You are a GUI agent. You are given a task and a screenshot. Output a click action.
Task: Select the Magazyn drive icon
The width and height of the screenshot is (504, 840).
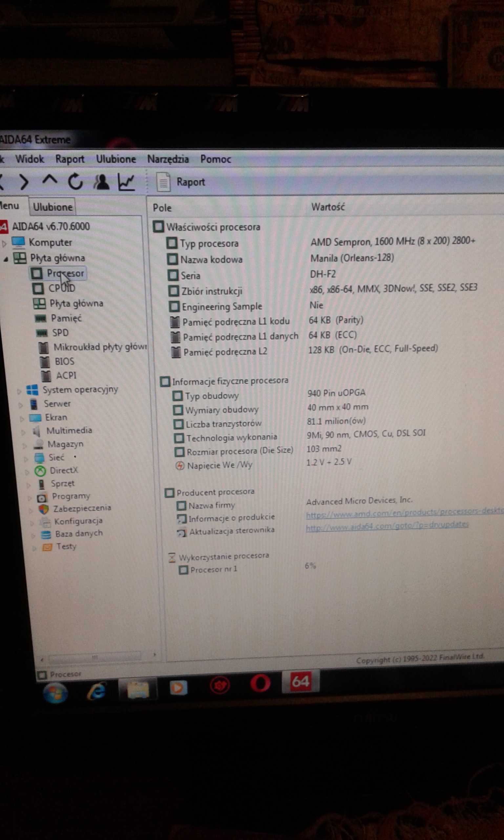[x=39, y=445]
